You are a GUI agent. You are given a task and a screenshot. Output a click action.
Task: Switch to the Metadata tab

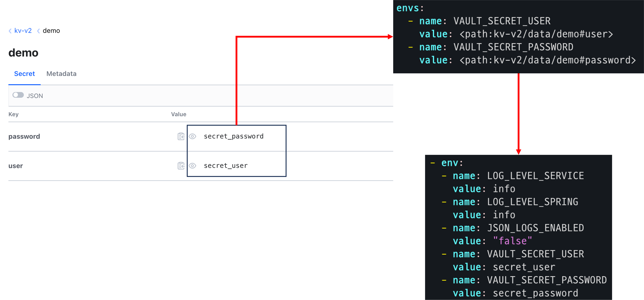(61, 74)
